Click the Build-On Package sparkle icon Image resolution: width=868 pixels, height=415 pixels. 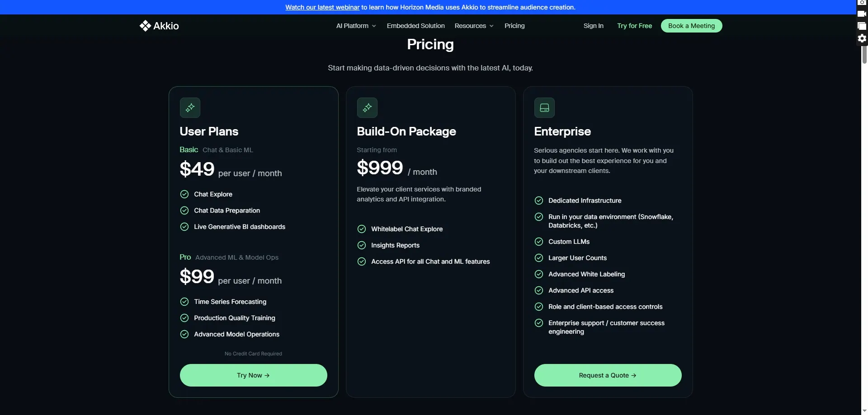click(367, 107)
